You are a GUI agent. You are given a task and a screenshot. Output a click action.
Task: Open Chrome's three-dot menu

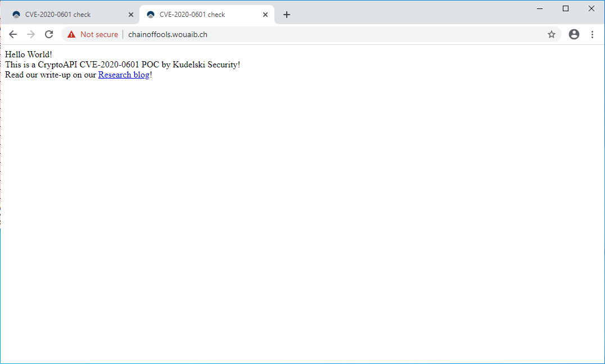point(592,34)
